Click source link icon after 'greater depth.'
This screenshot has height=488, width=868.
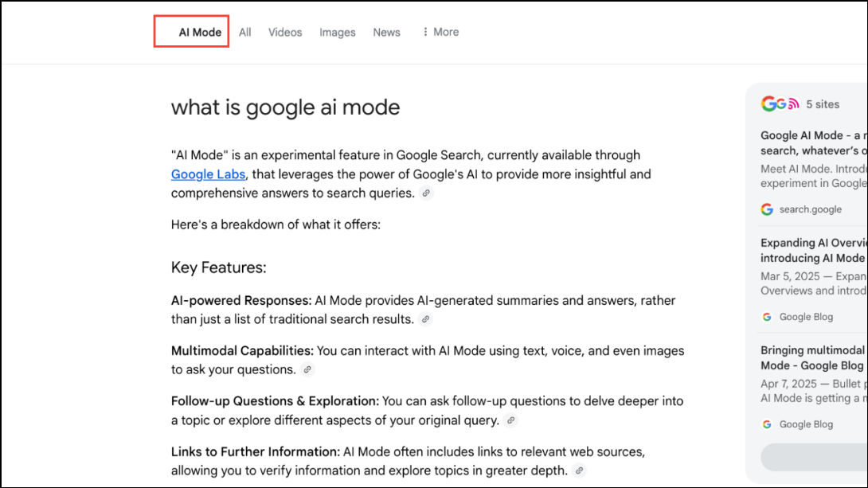(579, 470)
